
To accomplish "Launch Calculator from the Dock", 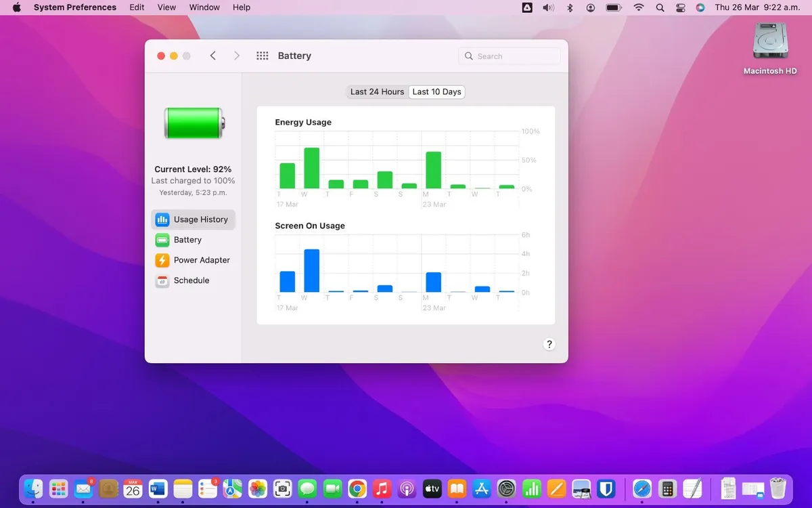I will pyautogui.click(x=667, y=488).
